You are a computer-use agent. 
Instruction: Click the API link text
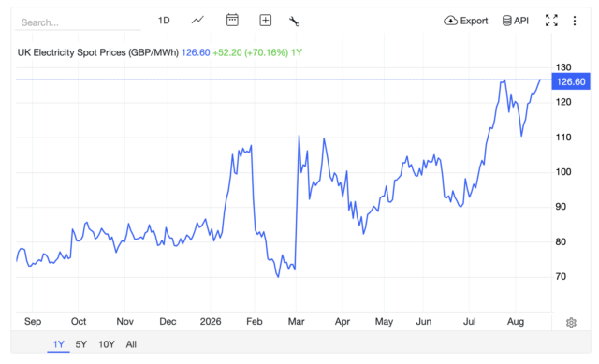pyautogui.click(x=521, y=21)
